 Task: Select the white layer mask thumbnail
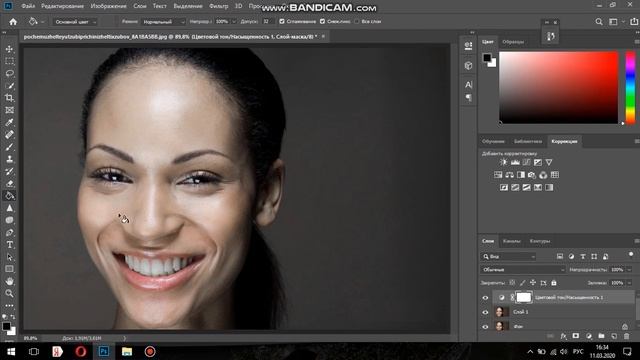[524, 297]
